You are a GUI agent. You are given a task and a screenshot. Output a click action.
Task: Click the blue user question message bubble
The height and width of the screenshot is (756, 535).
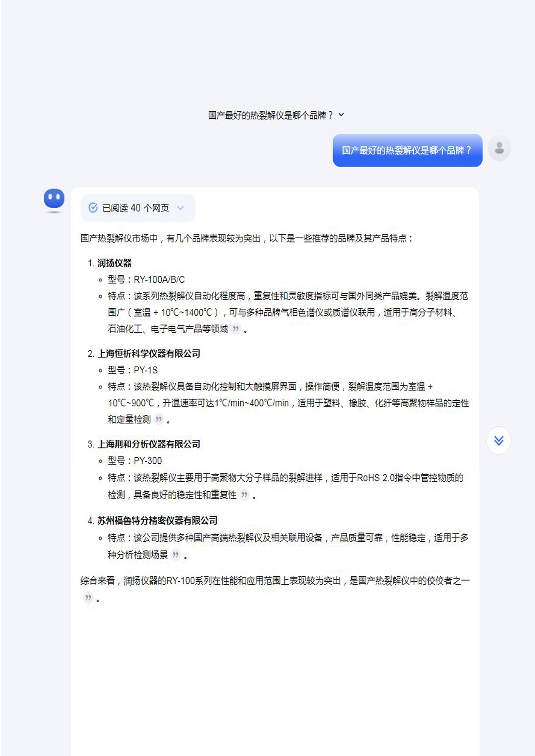(x=408, y=150)
